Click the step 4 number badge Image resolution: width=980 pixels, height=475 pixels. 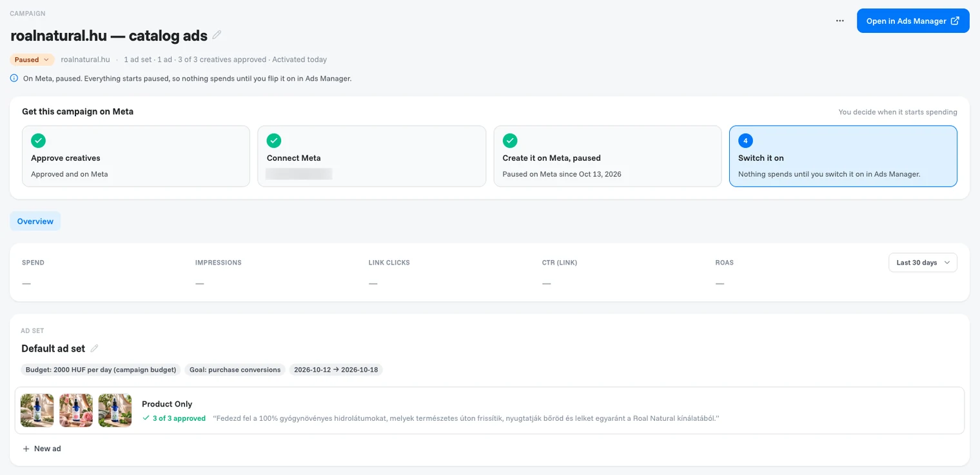click(745, 141)
